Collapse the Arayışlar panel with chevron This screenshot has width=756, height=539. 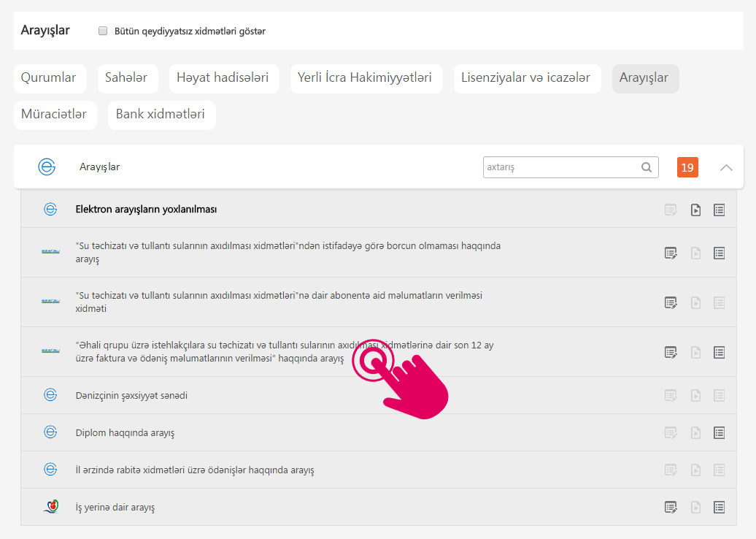click(x=726, y=167)
